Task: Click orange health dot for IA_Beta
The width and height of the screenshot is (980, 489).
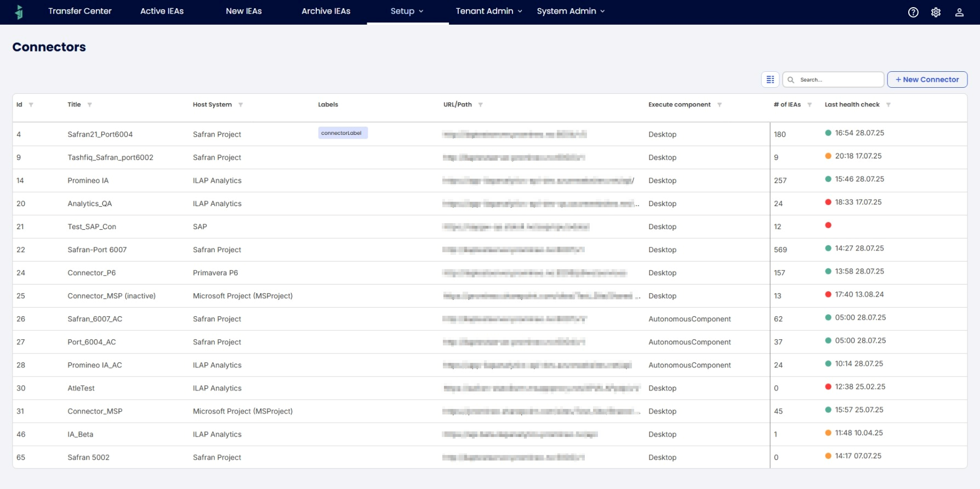Action: (x=828, y=433)
